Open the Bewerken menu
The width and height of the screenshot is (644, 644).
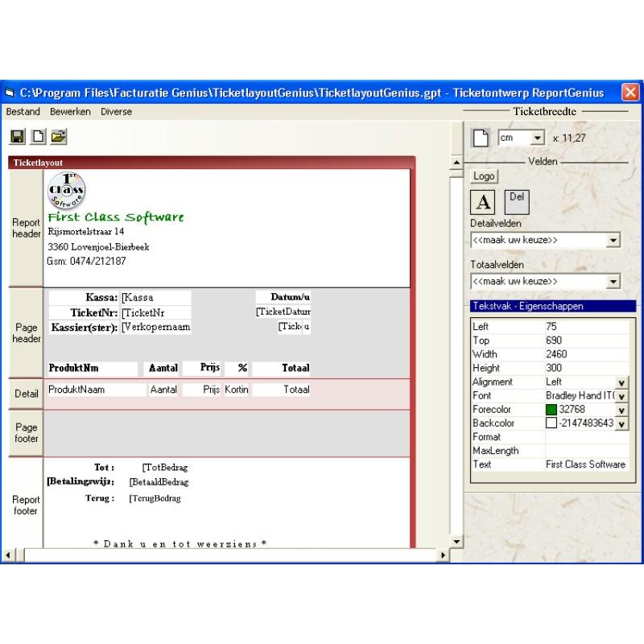click(x=70, y=112)
